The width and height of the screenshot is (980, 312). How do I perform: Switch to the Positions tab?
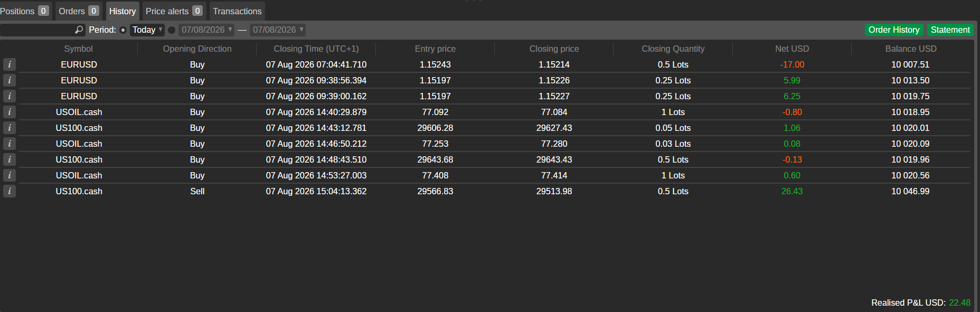click(25, 11)
